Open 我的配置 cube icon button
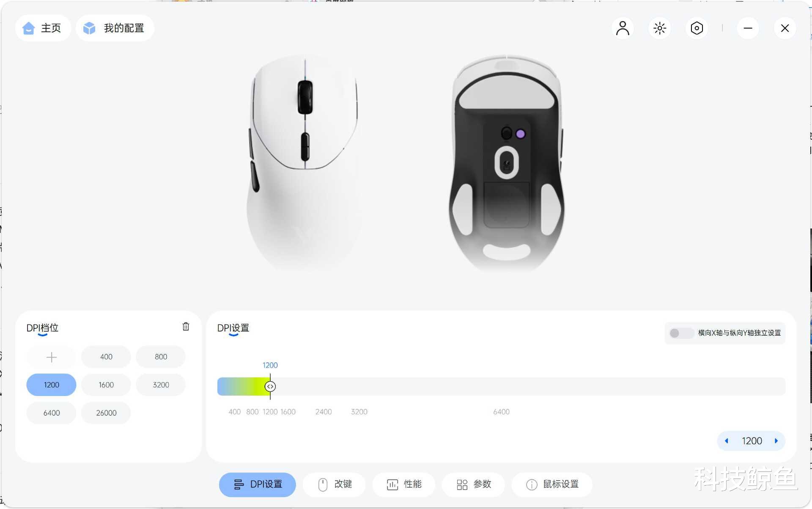Image resolution: width=812 pixels, height=509 pixels. tap(115, 28)
